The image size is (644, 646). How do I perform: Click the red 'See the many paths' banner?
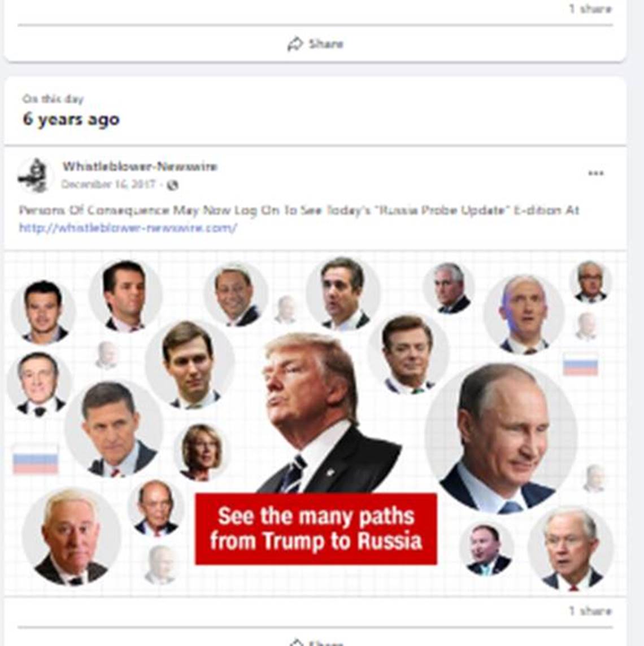(316, 529)
